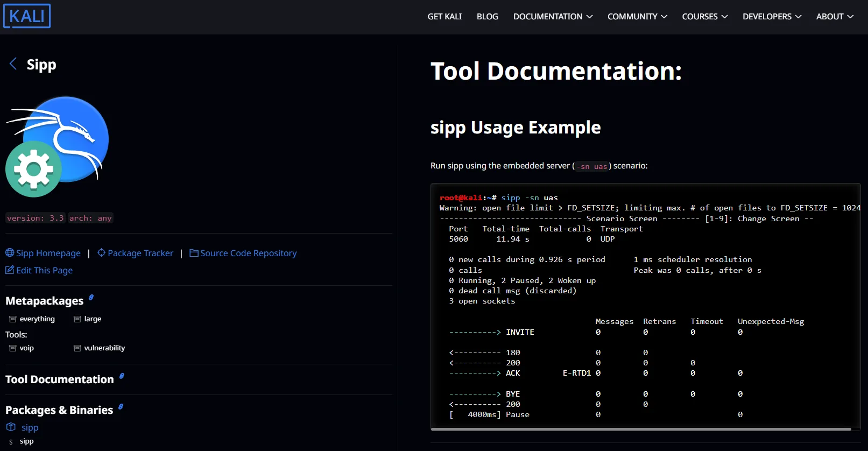The height and width of the screenshot is (451, 868).
Task: Click the package icon beside vulnerability
Action: tap(77, 348)
